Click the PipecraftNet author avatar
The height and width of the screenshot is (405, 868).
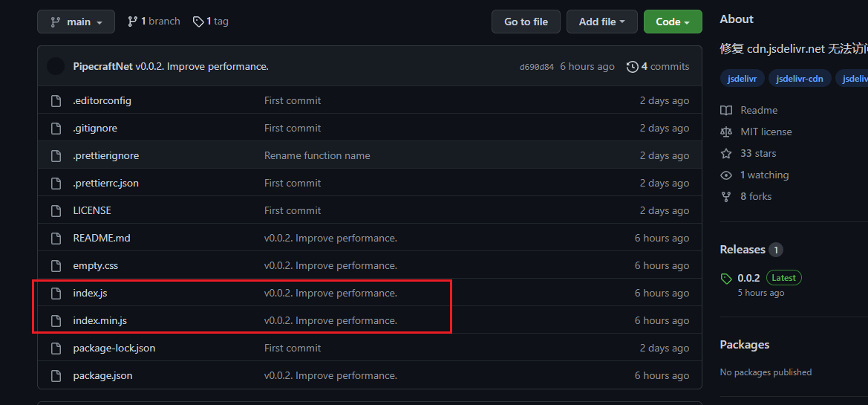(56, 66)
